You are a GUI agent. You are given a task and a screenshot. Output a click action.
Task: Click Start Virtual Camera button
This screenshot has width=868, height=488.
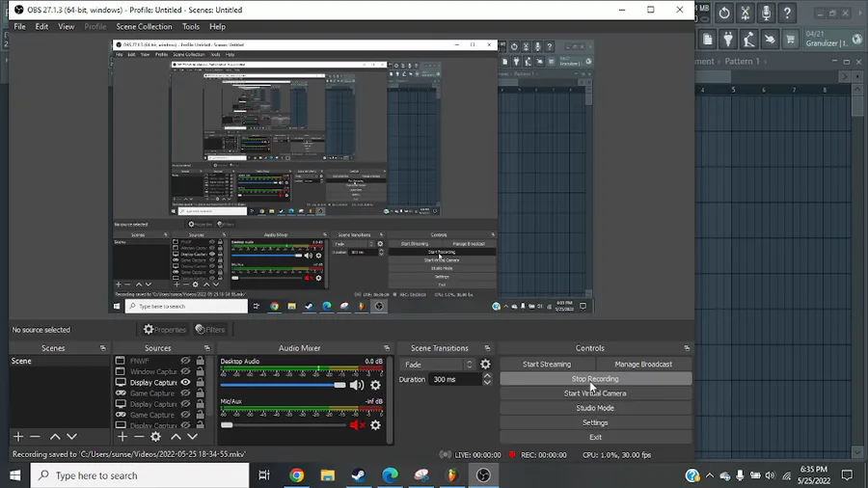click(x=596, y=393)
